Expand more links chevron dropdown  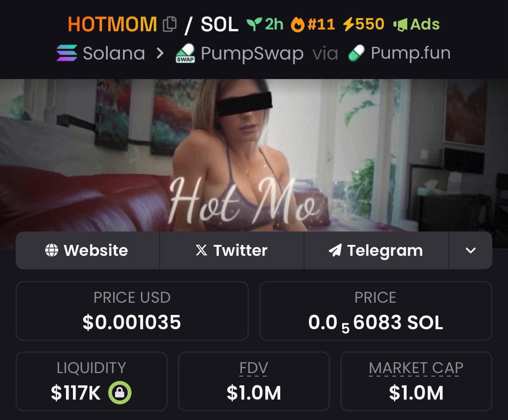point(470,250)
